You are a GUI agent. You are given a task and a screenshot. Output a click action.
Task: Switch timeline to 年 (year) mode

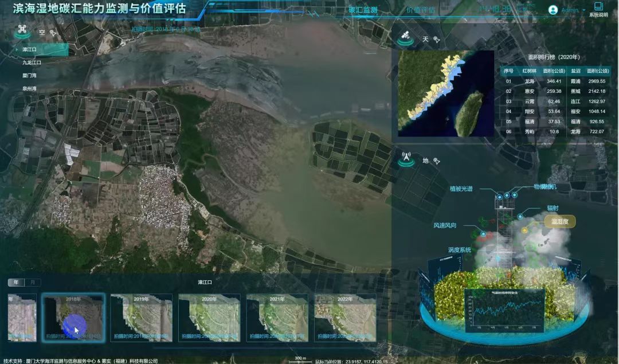[16, 282]
